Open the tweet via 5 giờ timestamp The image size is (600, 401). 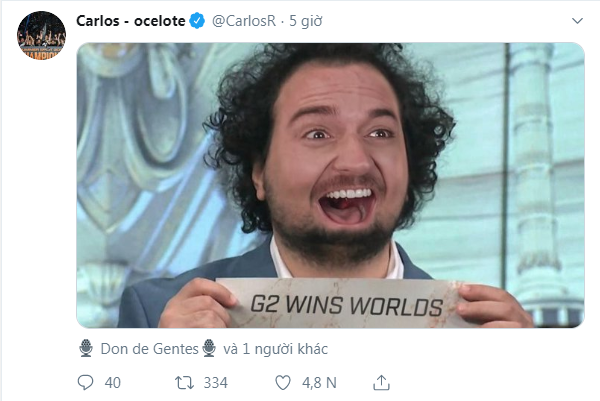point(305,21)
